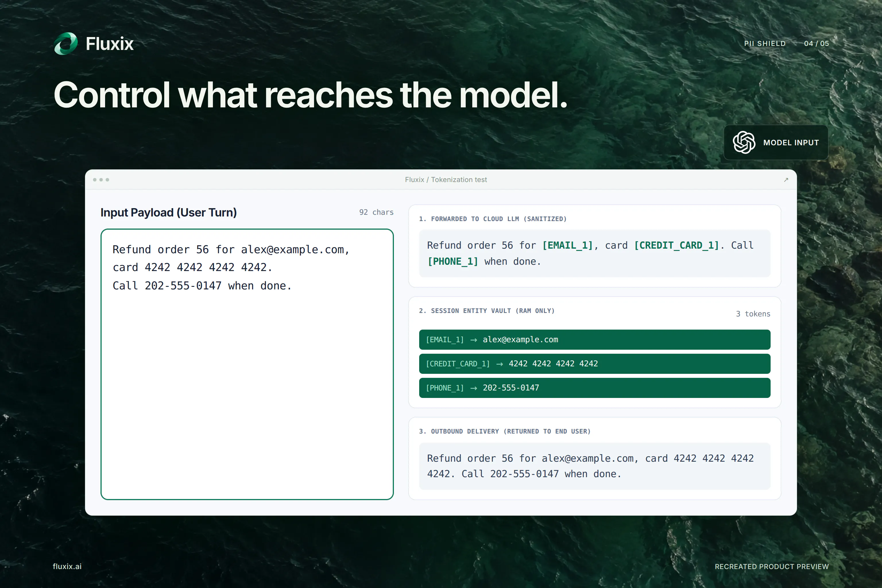This screenshot has width=882, height=588.
Task: Click the OpenAI knot icon
Action: pyautogui.click(x=744, y=142)
